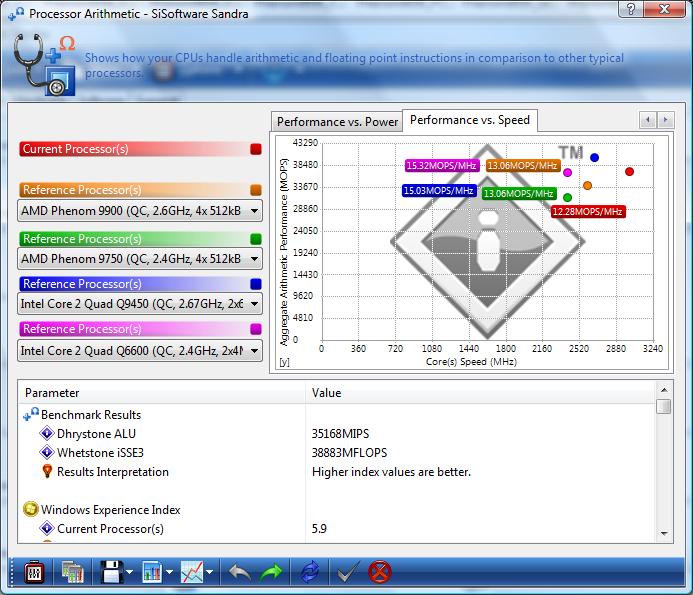This screenshot has width=693, height=595.
Task: Toggle the green Reference Processor marker
Action: [x=256, y=239]
